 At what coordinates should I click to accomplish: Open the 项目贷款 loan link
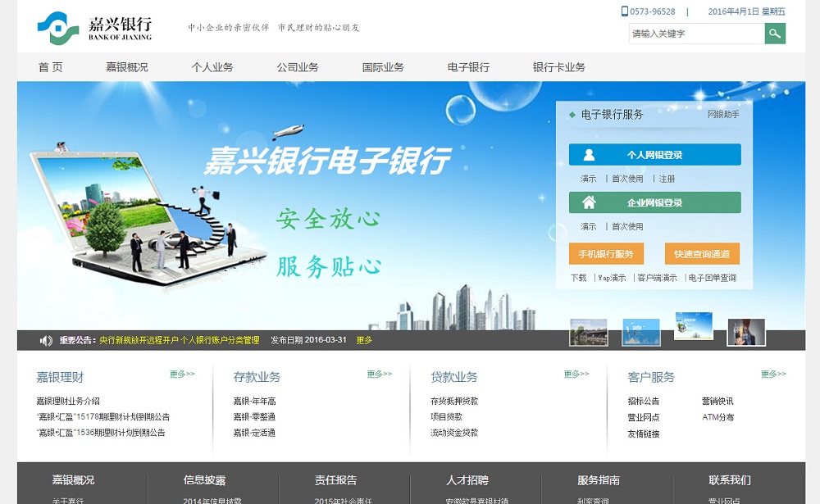(446, 416)
